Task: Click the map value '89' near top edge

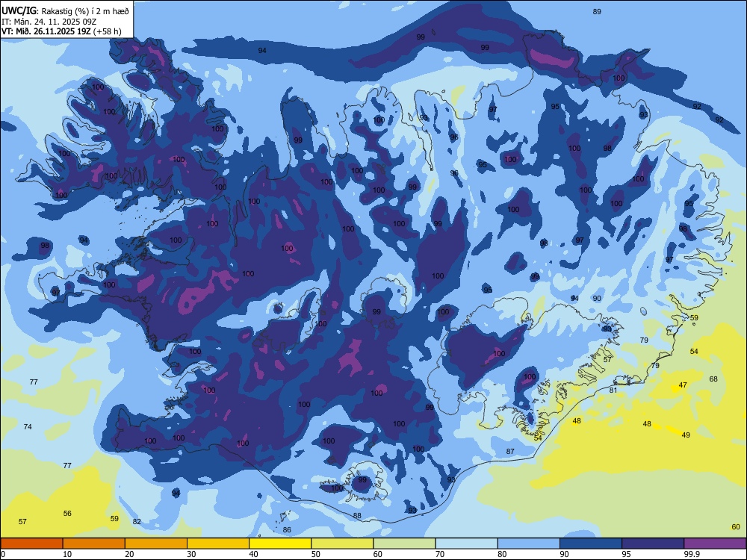Action: pos(597,11)
